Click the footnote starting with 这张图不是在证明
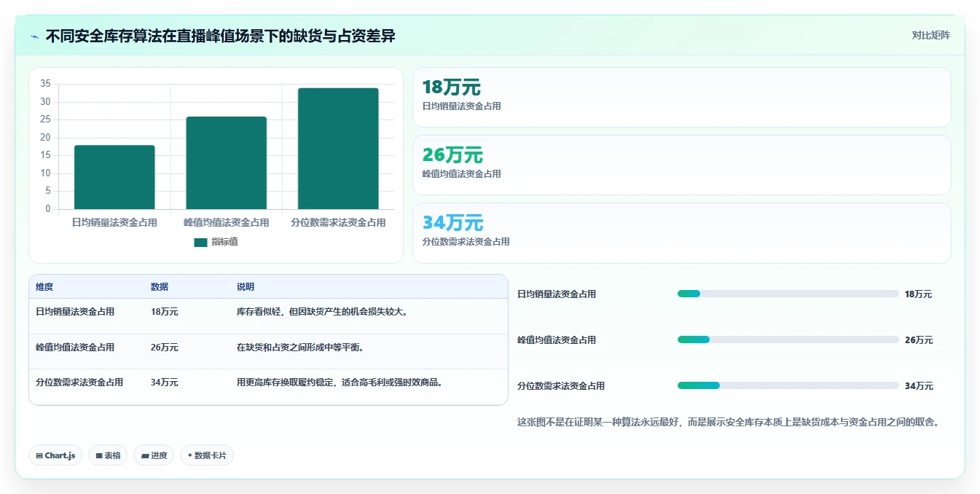Image resolution: width=980 pixels, height=494 pixels. pos(729,422)
